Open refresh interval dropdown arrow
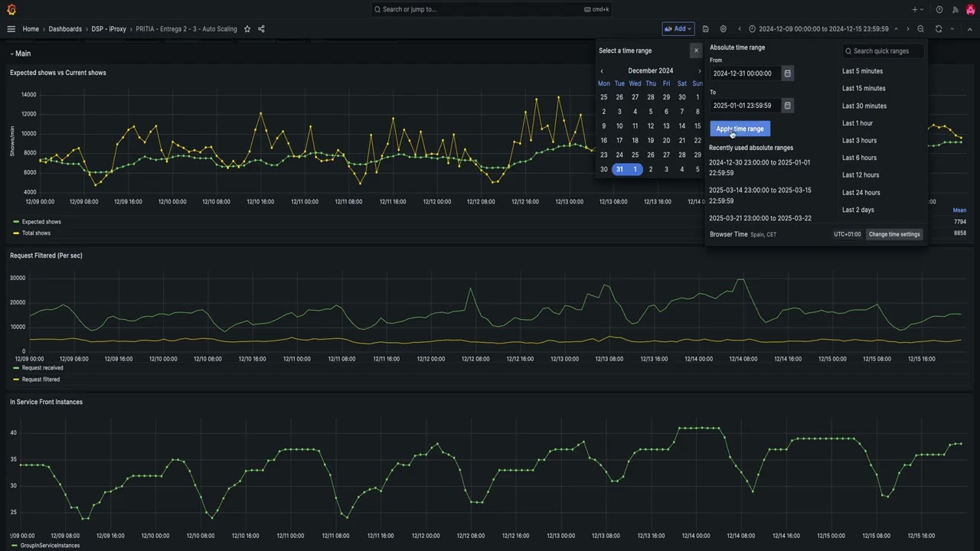The height and width of the screenshot is (551, 980). [952, 29]
